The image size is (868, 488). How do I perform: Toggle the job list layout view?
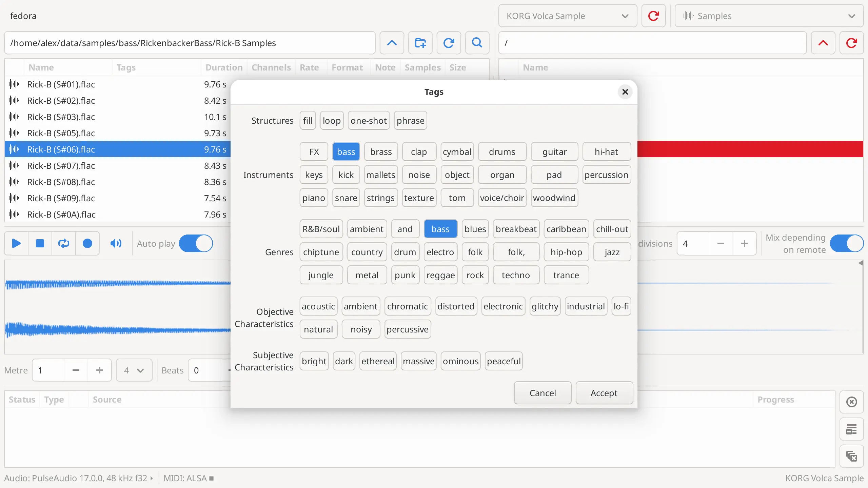(851, 429)
